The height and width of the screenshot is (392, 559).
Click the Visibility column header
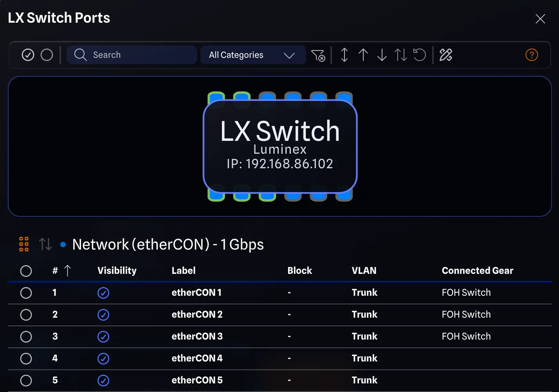(x=117, y=270)
